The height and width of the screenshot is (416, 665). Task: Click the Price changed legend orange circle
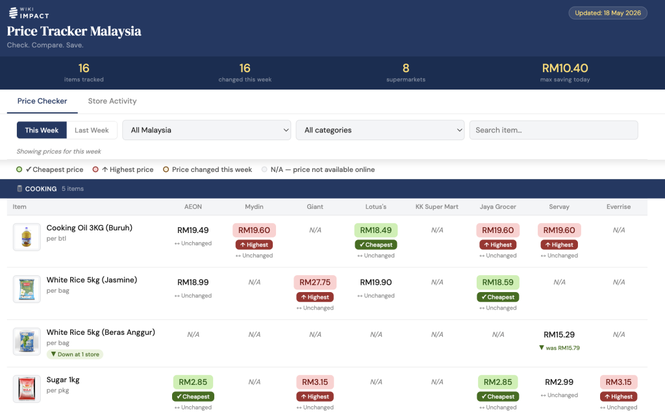pos(166,170)
